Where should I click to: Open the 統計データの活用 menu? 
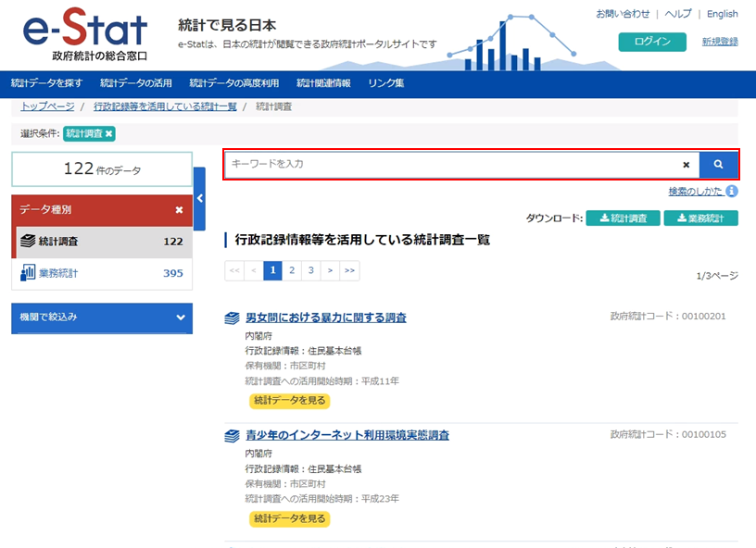(x=136, y=83)
